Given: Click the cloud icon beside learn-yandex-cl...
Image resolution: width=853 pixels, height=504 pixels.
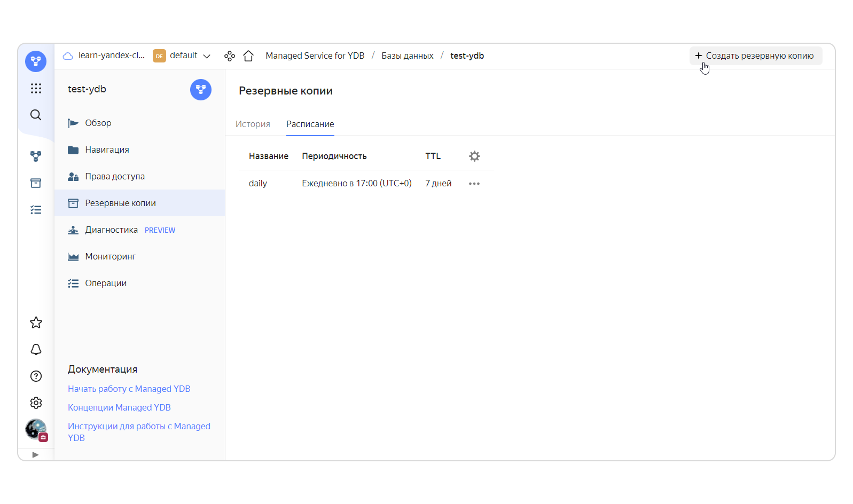Looking at the screenshot, I should [68, 56].
